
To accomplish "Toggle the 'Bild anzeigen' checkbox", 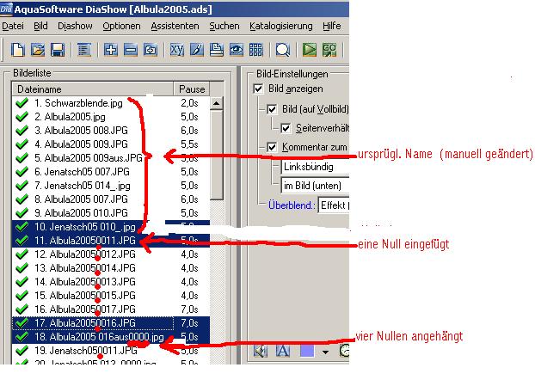I will pos(258,89).
